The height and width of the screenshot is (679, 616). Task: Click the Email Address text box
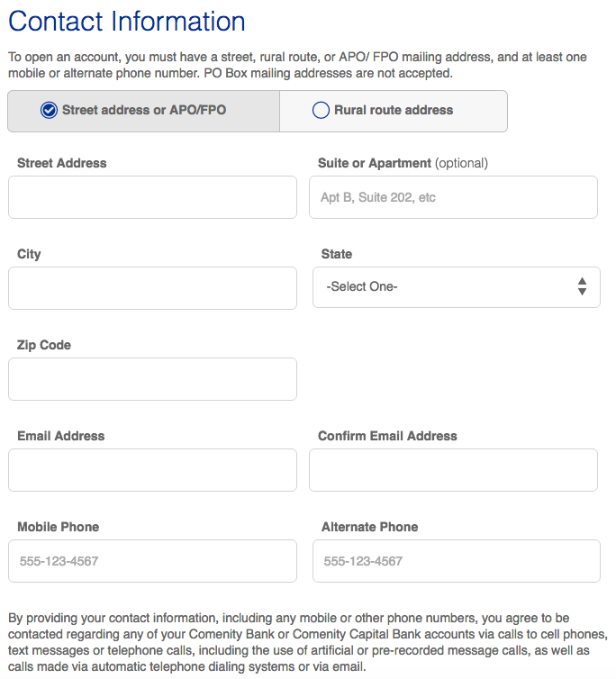(152, 470)
